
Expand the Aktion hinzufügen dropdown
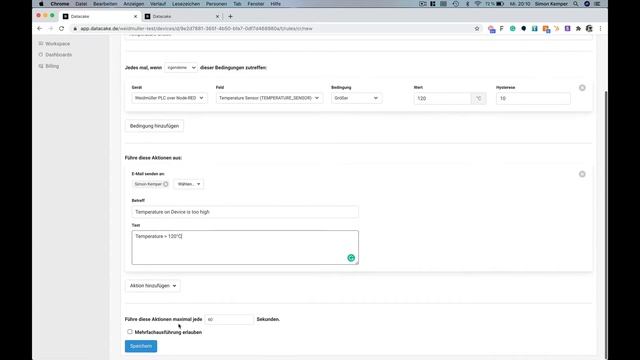point(153,286)
